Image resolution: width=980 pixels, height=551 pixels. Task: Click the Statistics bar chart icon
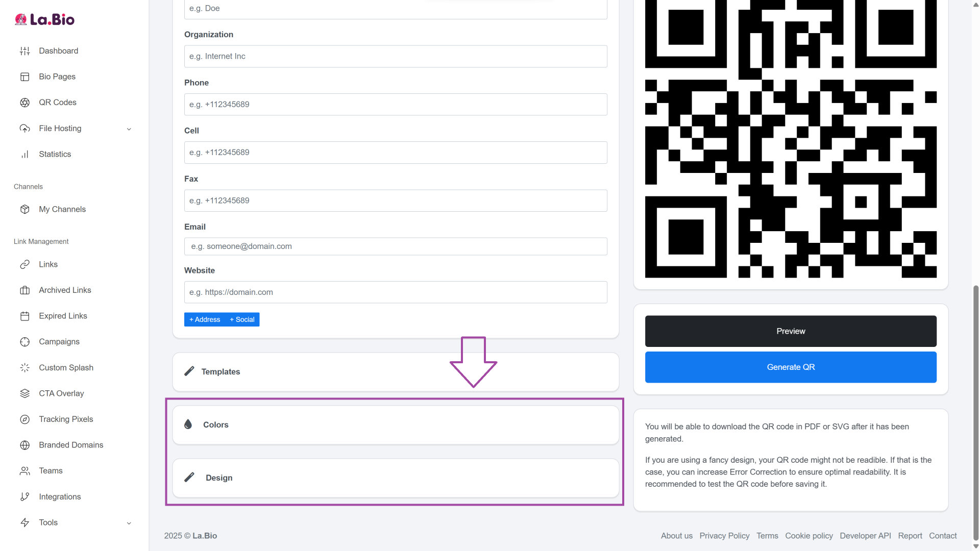24,154
